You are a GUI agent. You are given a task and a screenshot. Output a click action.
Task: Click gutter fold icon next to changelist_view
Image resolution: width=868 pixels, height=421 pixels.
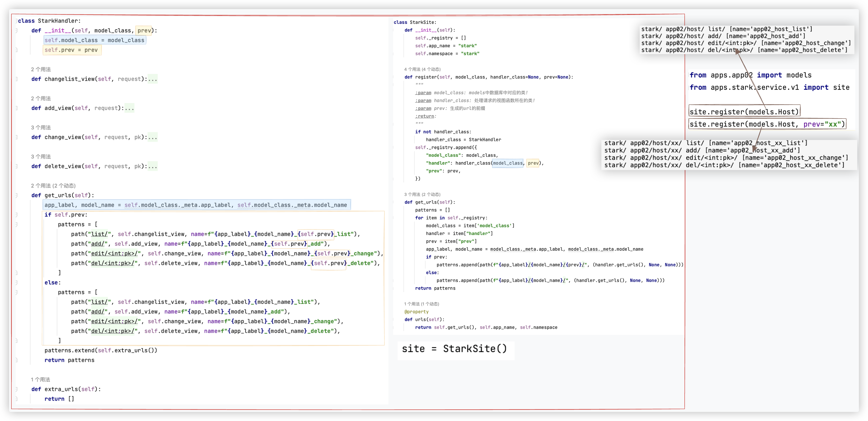(16, 79)
